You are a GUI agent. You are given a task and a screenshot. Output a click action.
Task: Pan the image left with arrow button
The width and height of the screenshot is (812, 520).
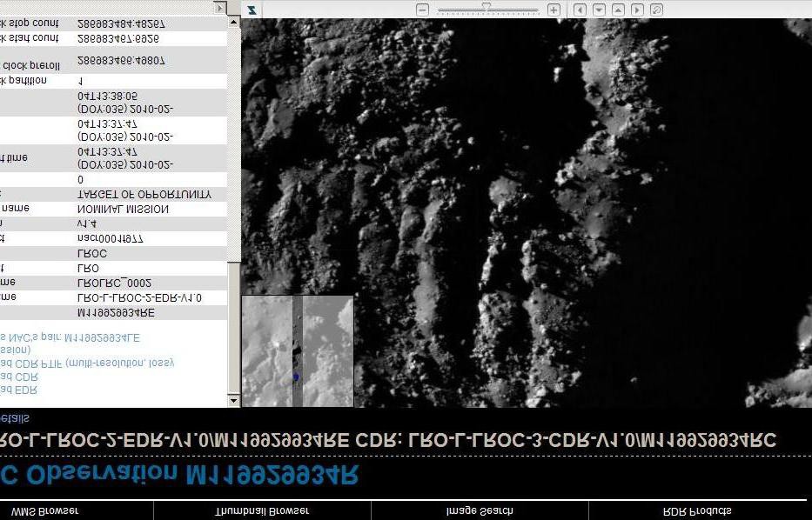[x=580, y=10]
